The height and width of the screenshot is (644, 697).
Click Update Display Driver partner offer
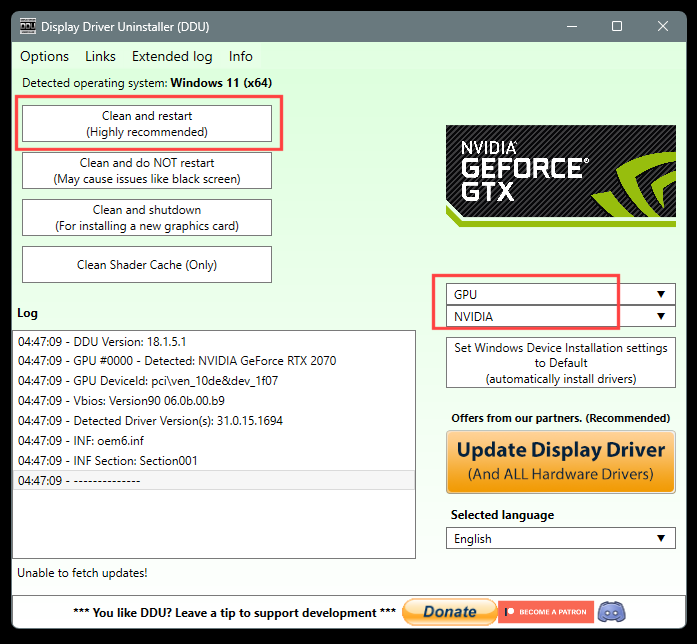561,462
